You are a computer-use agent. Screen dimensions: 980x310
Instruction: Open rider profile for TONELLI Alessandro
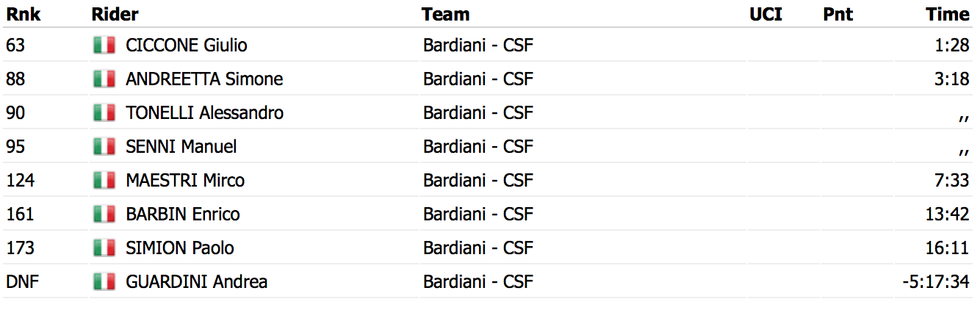pos(205,113)
